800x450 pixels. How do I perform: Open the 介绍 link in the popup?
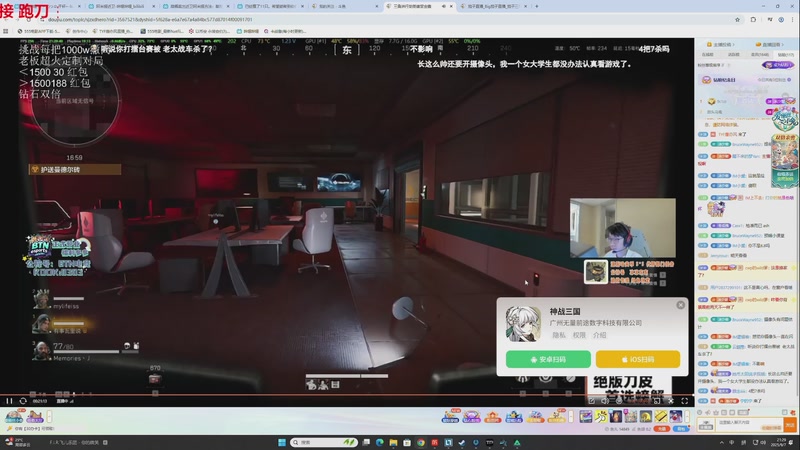pos(599,335)
